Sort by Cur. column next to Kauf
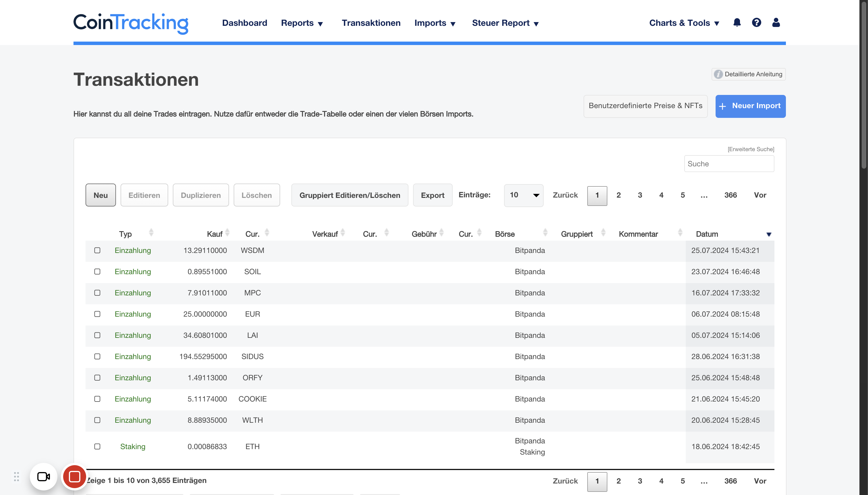 tap(267, 233)
